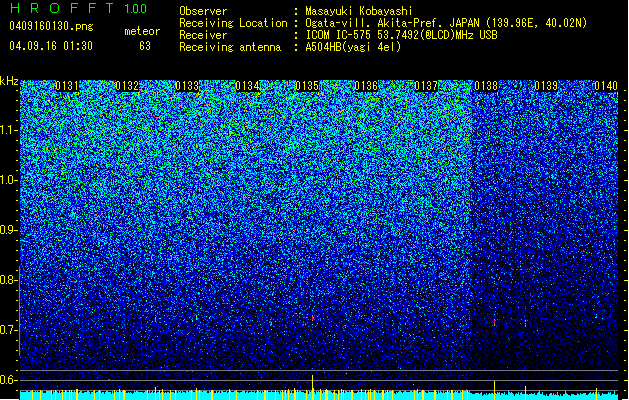Click the 0138 time marker
The height and width of the screenshot is (400, 629).
point(486,86)
